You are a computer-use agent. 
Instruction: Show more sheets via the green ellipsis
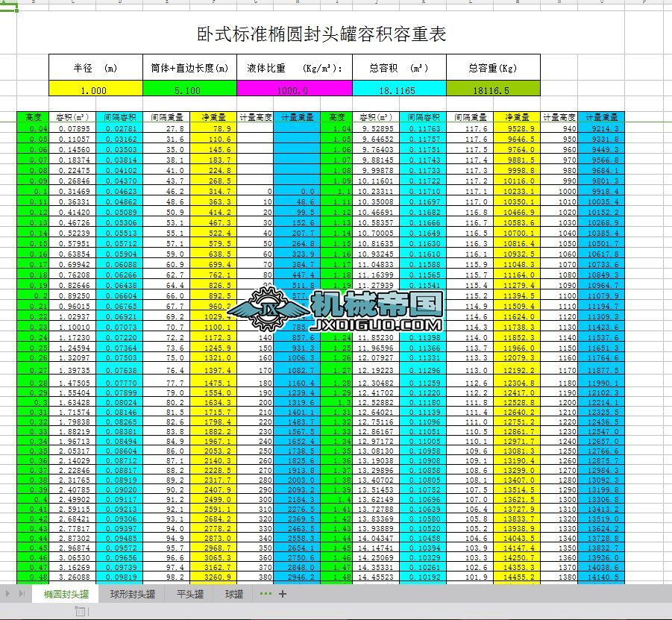pos(266,594)
